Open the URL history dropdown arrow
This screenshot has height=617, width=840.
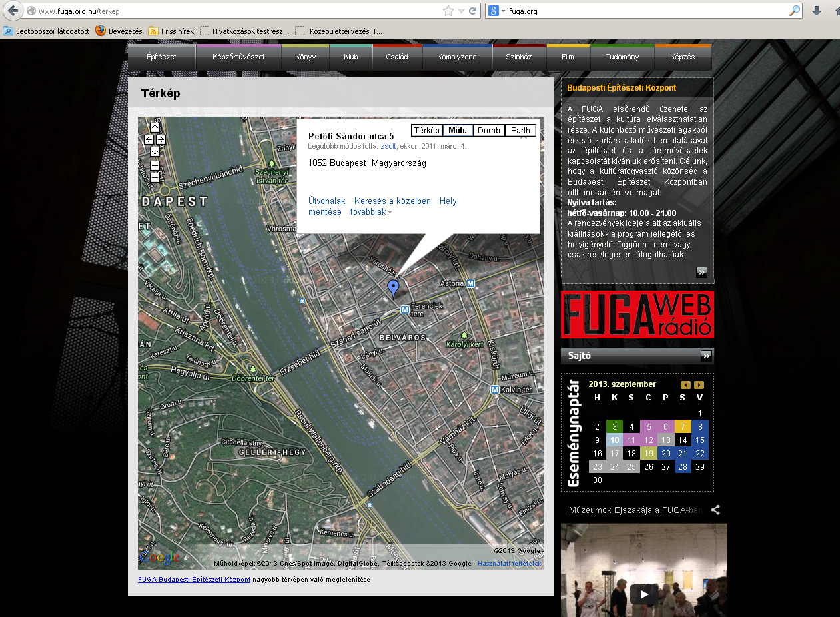click(x=461, y=11)
